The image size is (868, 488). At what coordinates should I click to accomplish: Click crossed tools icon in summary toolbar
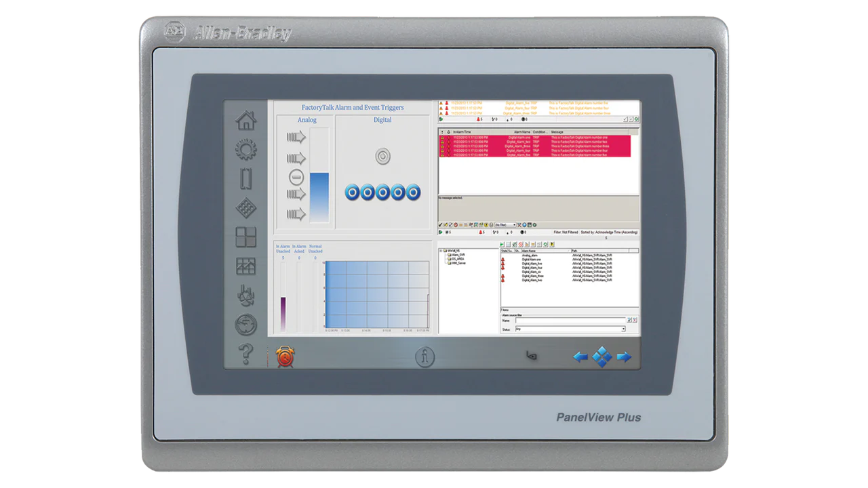(x=519, y=225)
